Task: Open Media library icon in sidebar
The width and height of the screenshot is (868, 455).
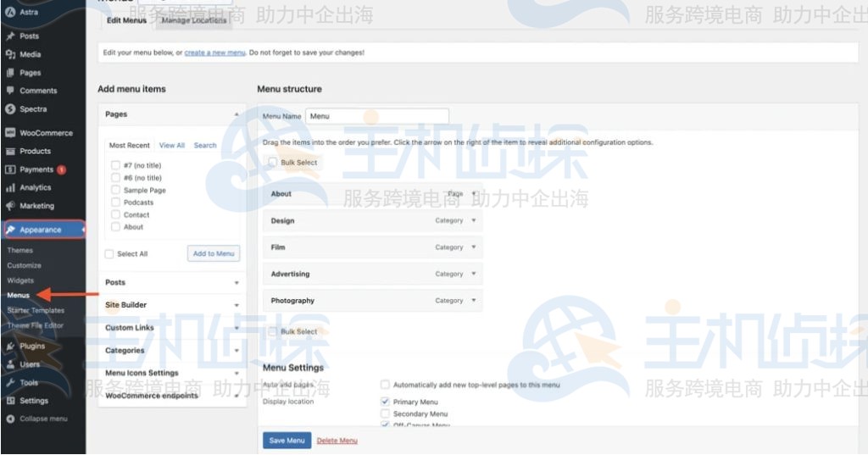Action: coord(10,54)
